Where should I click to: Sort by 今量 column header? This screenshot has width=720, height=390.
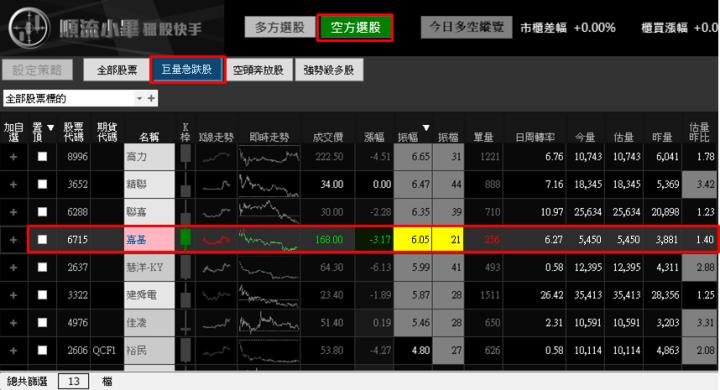pyautogui.click(x=585, y=137)
